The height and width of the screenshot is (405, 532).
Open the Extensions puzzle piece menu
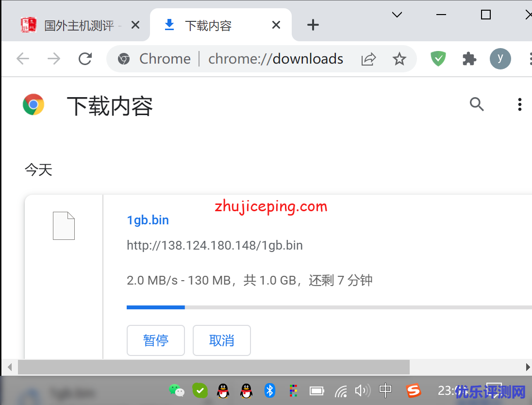click(469, 59)
